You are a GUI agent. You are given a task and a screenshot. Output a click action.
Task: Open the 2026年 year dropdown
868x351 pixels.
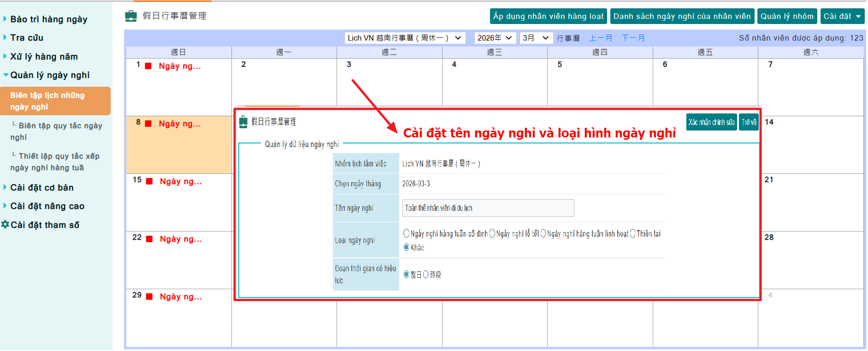495,38
